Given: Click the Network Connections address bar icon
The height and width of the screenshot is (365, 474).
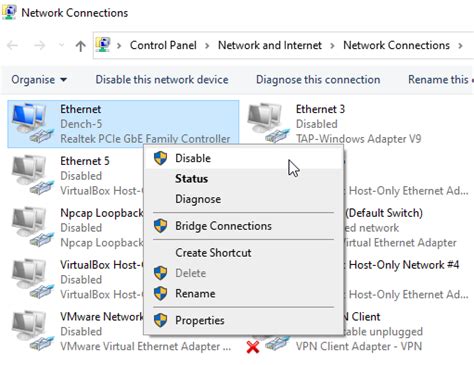Looking at the screenshot, I should [103, 45].
